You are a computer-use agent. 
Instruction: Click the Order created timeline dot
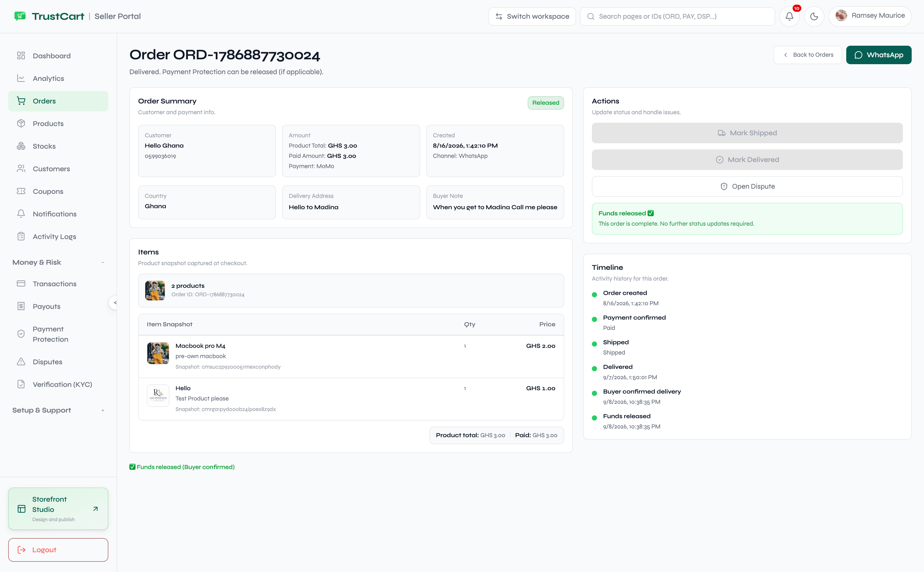coord(594,295)
